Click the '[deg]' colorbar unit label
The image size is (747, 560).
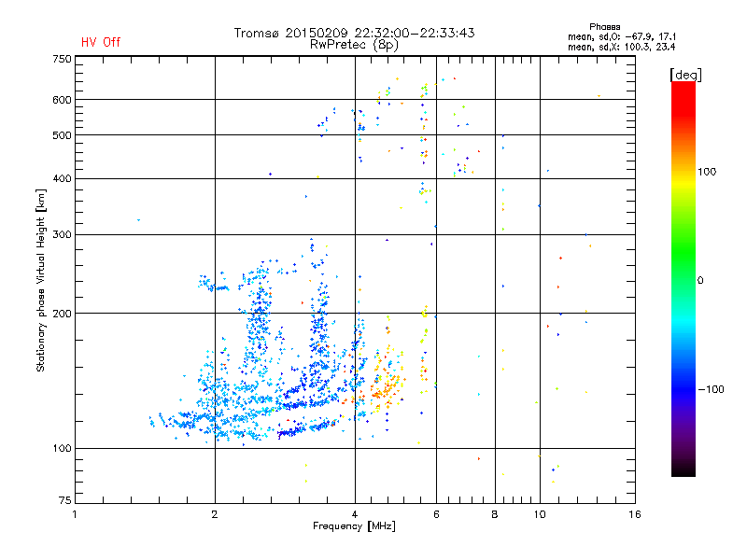point(685,75)
